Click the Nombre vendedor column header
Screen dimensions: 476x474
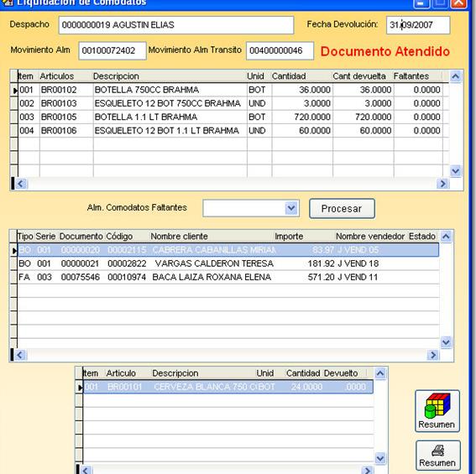click(x=370, y=237)
